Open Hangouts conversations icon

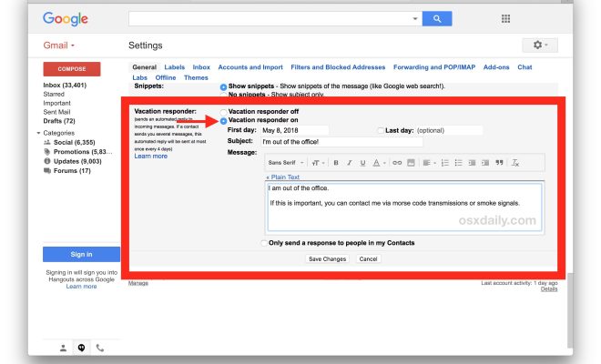pyautogui.click(x=81, y=348)
